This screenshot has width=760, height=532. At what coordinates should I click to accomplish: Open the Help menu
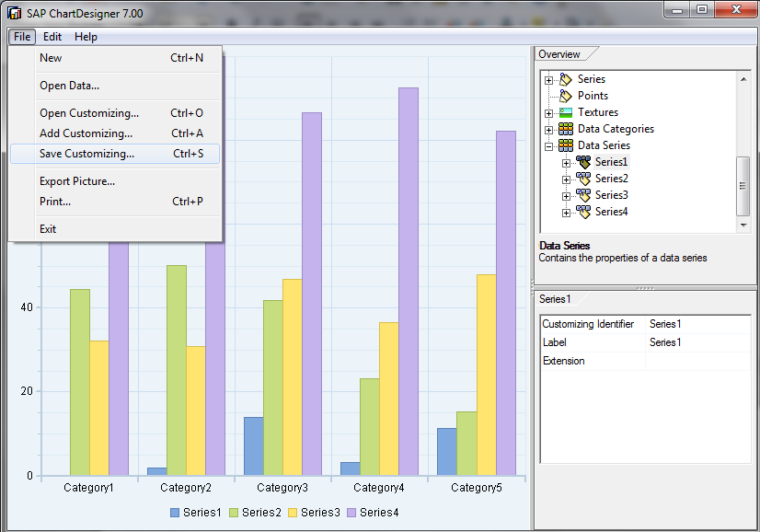(x=86, y=37)
